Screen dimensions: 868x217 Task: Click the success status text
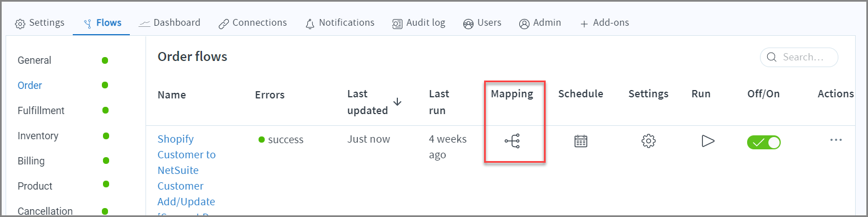click(286, 140)
